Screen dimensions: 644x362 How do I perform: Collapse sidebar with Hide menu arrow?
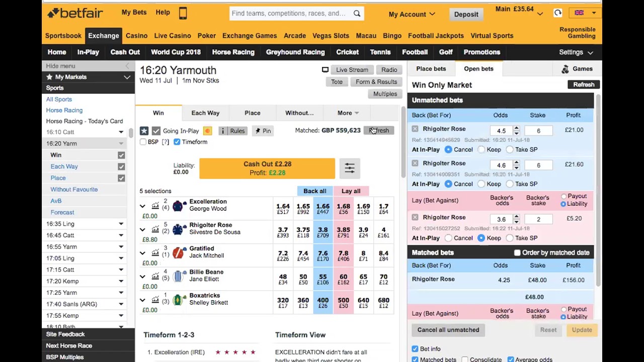127,66
